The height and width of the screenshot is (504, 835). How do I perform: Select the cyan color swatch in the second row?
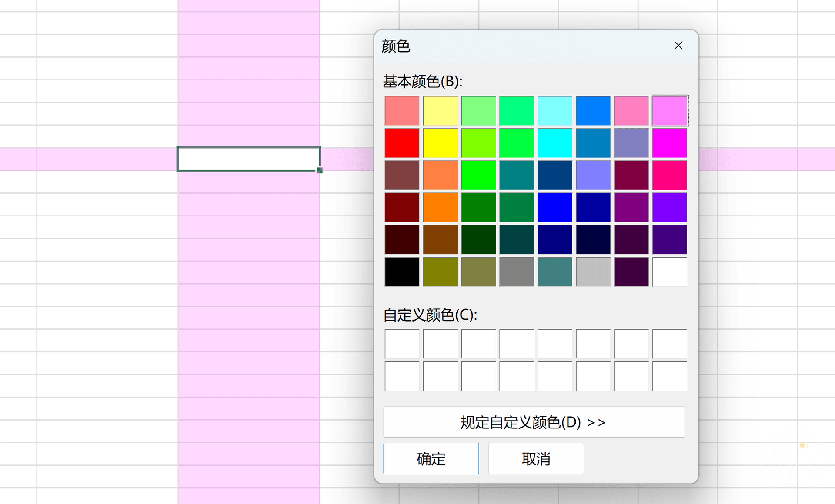555,143
